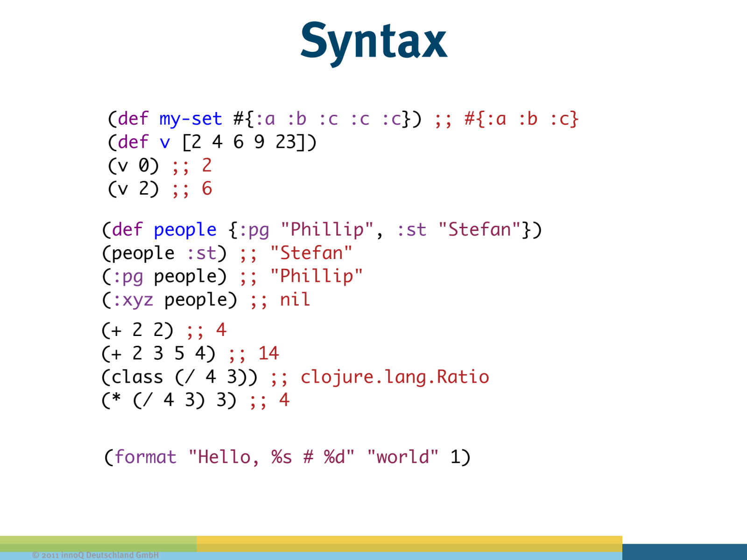Screen dimensions: 747x560
Task: Click the comment ";; #{:a :b :c}"
Action: pyautogui.click(x=507, y=119)
